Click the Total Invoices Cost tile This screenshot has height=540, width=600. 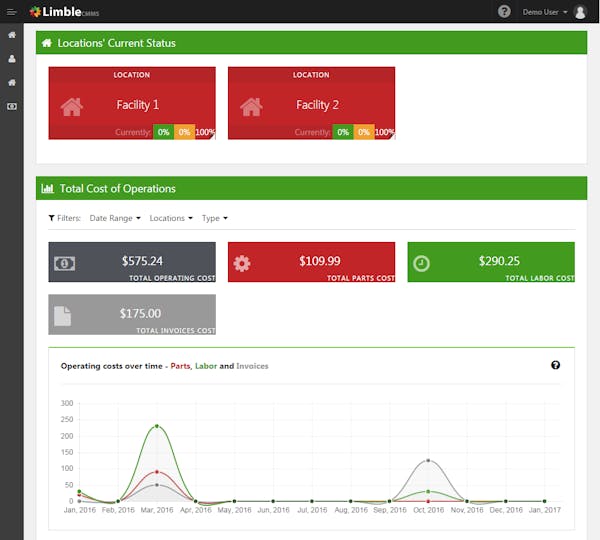point(132,315)
